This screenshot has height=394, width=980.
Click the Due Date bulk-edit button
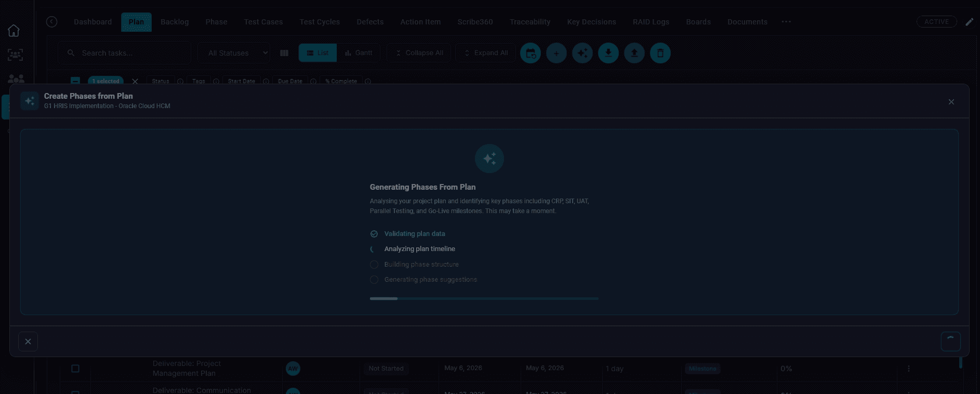290,82
